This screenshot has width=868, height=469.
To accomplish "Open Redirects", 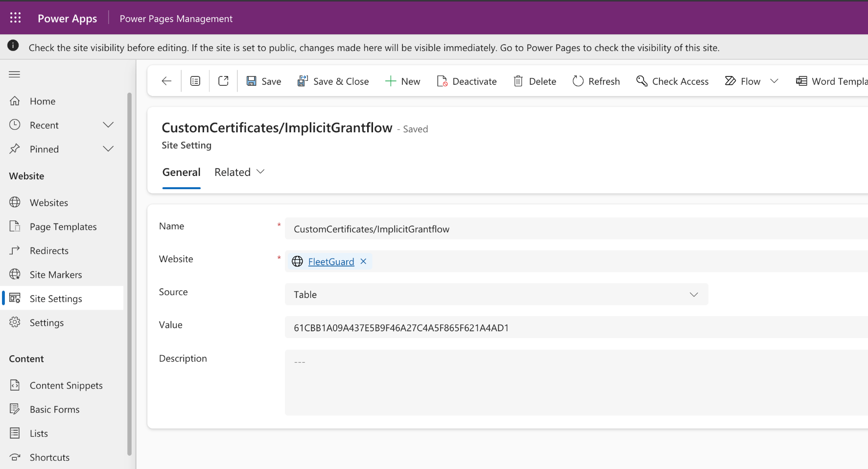I will [62, 250].
